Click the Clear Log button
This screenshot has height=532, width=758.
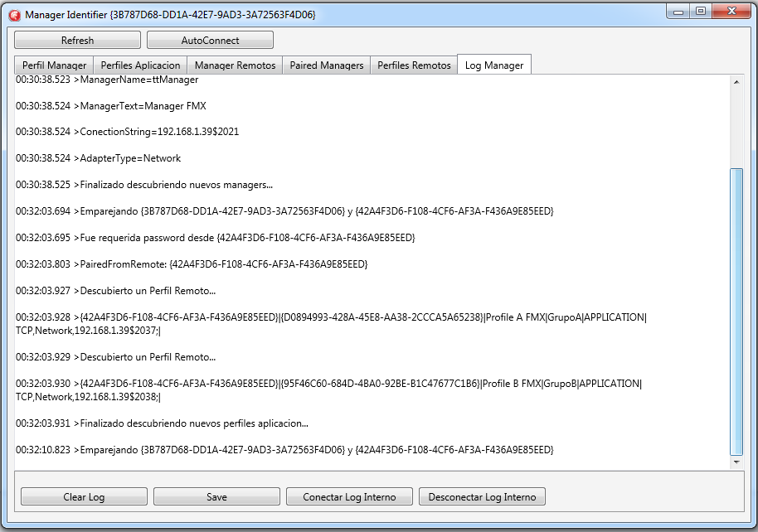point(84,497)
